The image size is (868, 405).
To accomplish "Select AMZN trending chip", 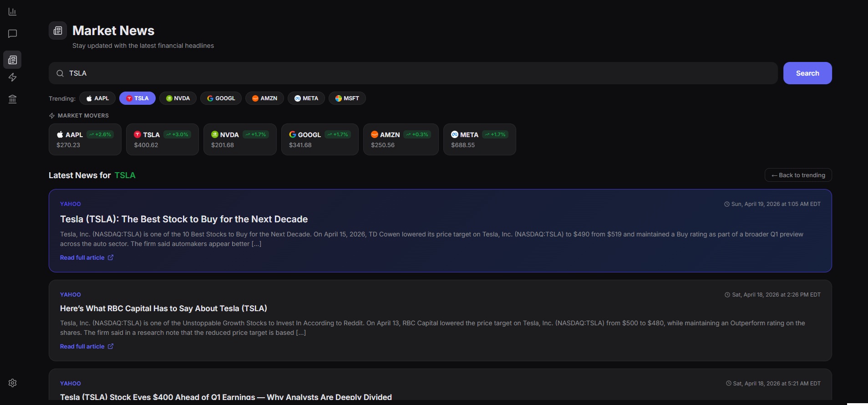I will 264,98.
